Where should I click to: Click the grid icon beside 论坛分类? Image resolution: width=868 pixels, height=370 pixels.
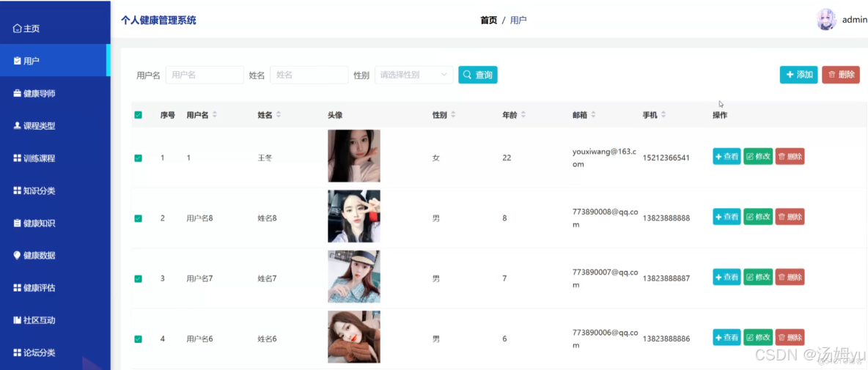point(17,353)
